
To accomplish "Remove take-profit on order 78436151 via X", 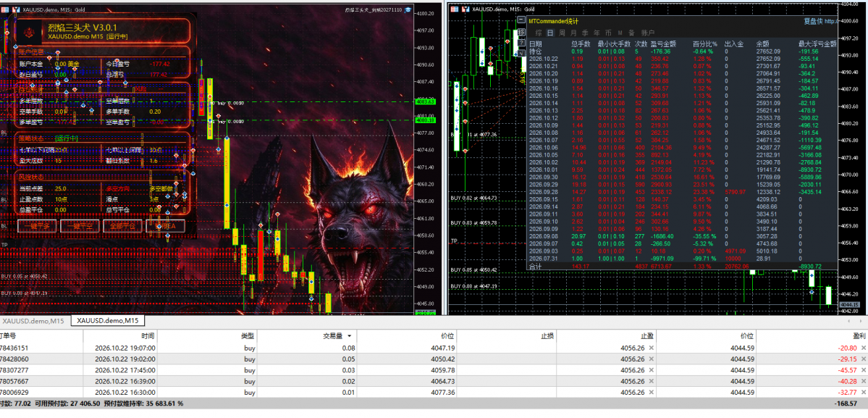I will point(652,348).
